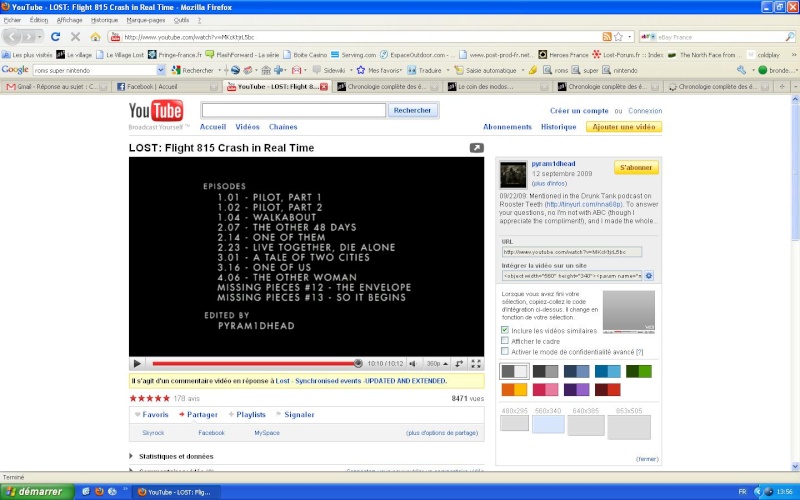Open the Rechercher dropdown arrow in Google toolbar

[x=219, y=70]
